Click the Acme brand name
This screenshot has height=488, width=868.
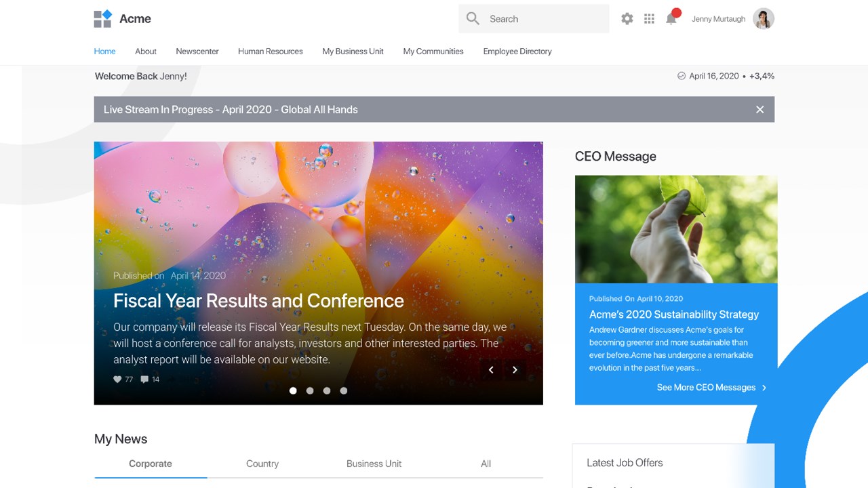click(135, 19)
